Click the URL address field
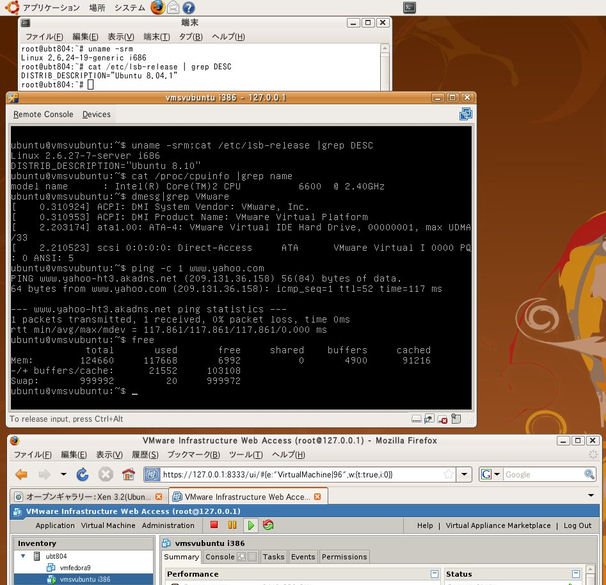Screen dimensions: 606x585 [301, 474]
